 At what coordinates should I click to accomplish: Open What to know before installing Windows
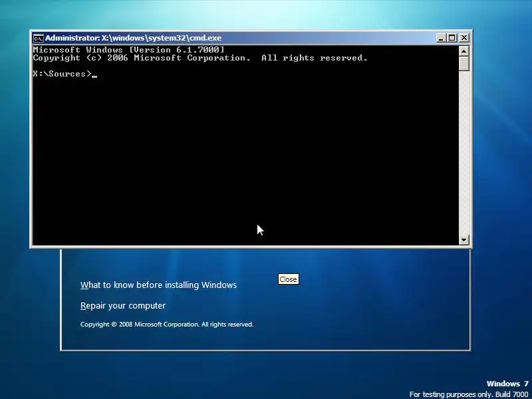(x=158, y=285)
